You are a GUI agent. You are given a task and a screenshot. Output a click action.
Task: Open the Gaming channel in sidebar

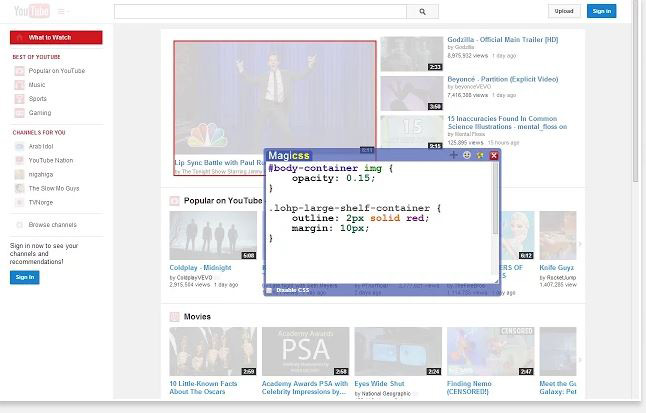point(40,113)
